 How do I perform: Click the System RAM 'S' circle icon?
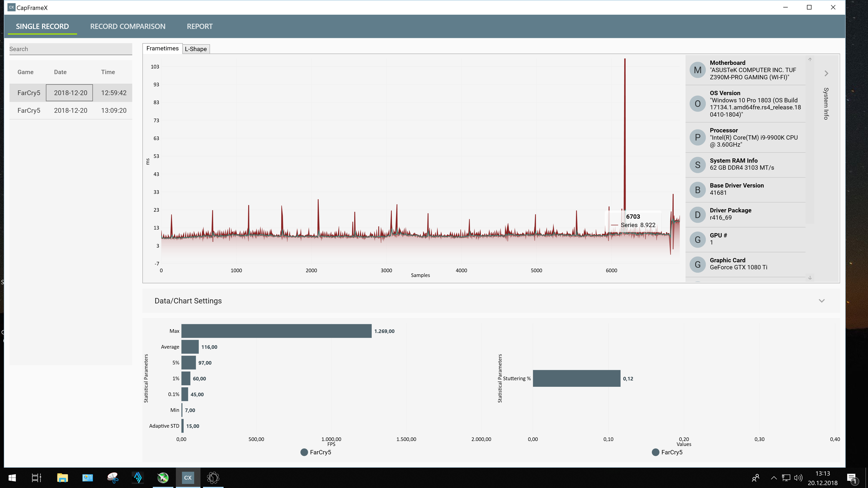click(x=698, y=165)
